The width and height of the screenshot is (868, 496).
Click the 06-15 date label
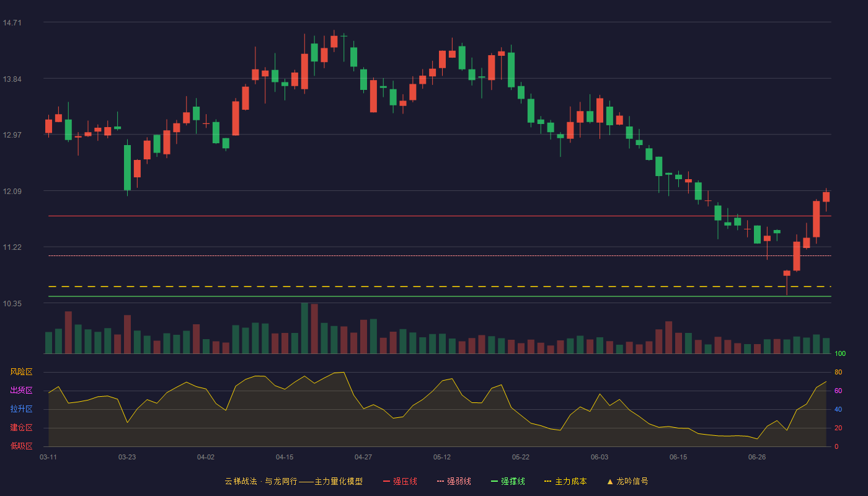(678, 457)
